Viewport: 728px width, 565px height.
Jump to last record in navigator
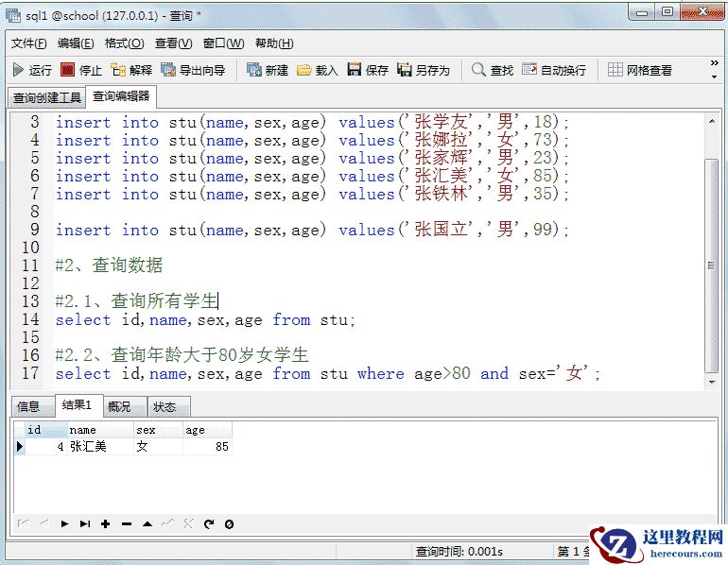[x=85, y=523]
